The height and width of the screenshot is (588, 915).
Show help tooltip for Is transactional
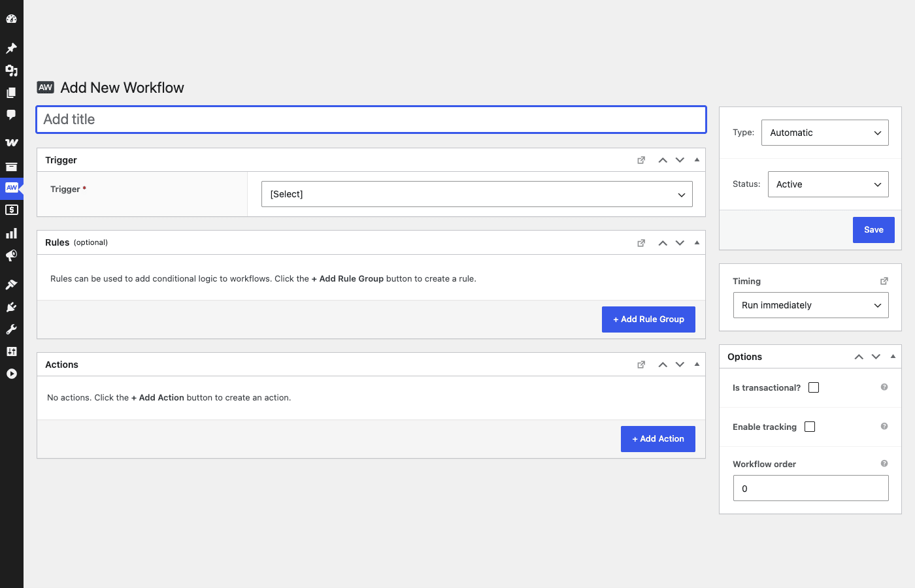pyautogui.click(x=884, y=387)
